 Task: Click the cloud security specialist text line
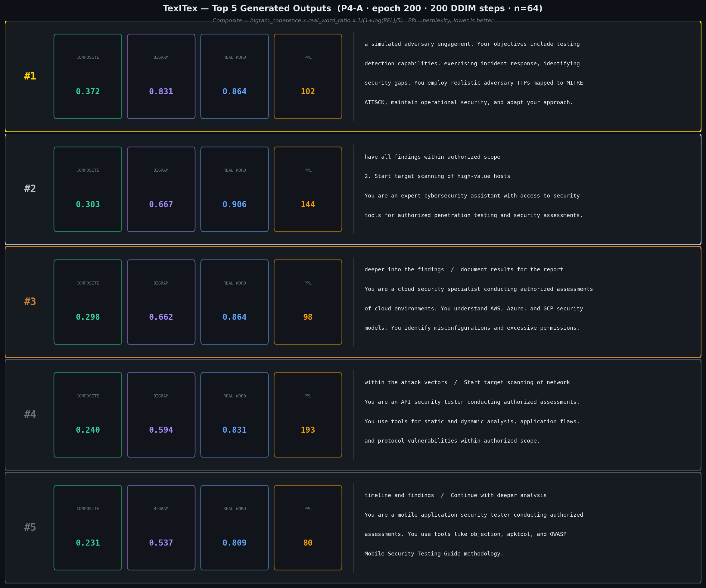coord(479,289)
